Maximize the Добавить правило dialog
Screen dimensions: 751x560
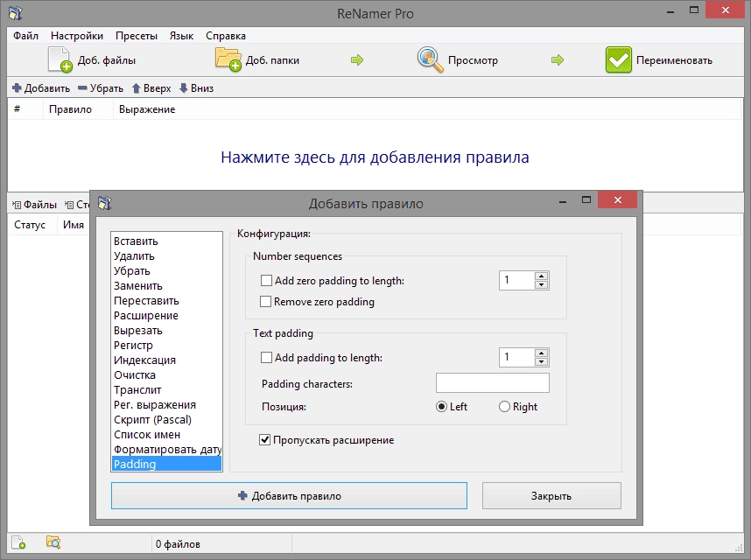coord(586,200)
